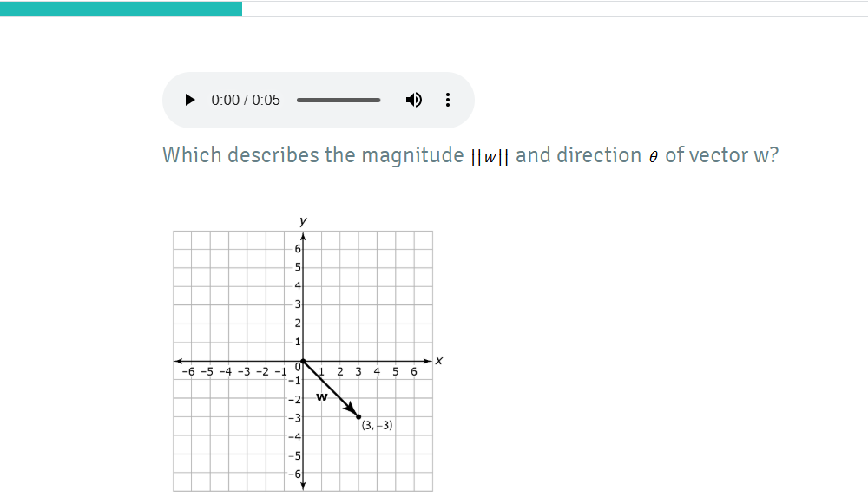Viewport: 868px width, 497px height.
Task: Click the 6 tick on the x-axis
Action: pos(413,372)
